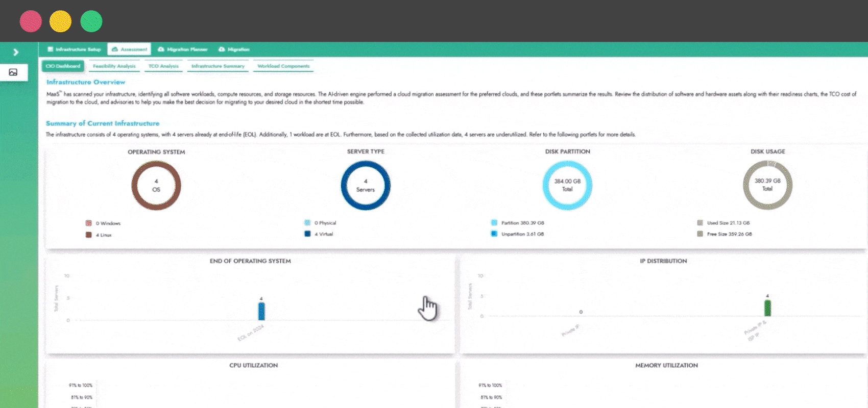Click the Used Size legend swatch
This screenshot has width=868, height=408.
click(x=700, y=223)
